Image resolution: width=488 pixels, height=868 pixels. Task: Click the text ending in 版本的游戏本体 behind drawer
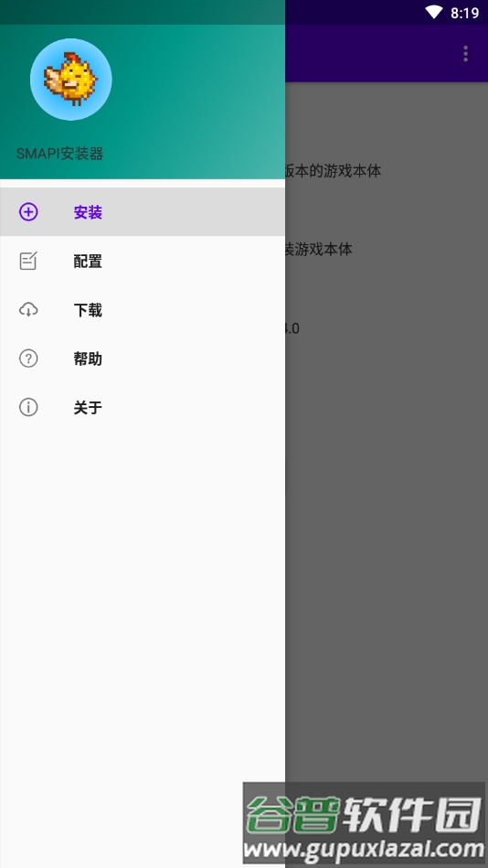coord(333,170)
